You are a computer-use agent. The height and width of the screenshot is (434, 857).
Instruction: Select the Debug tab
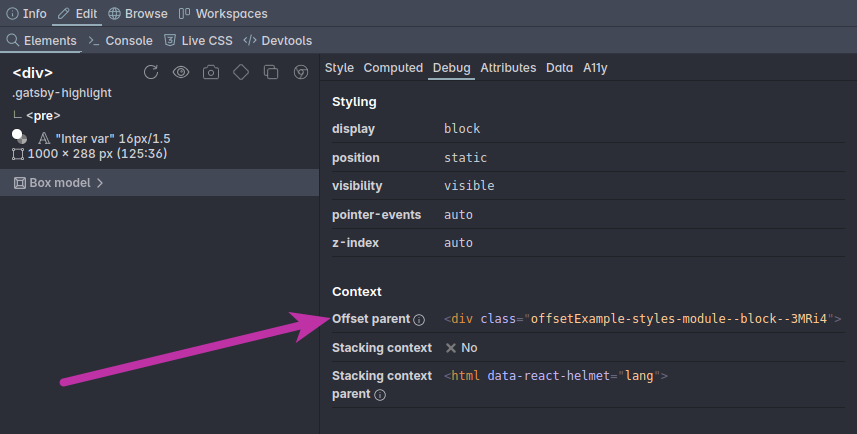tap(451, 68)
